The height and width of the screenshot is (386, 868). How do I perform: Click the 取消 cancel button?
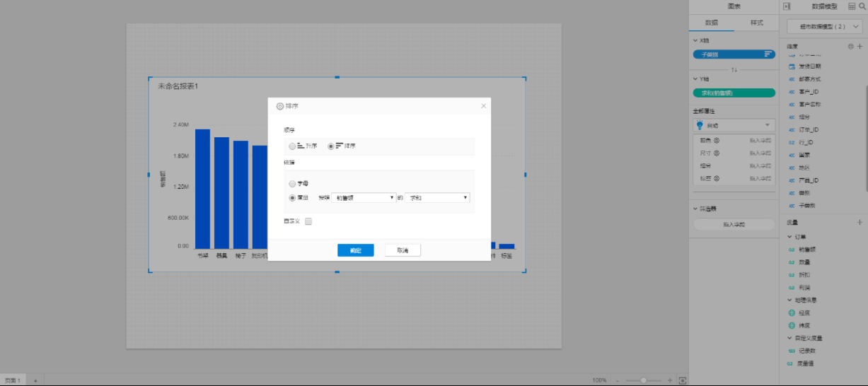pos(403,250)
